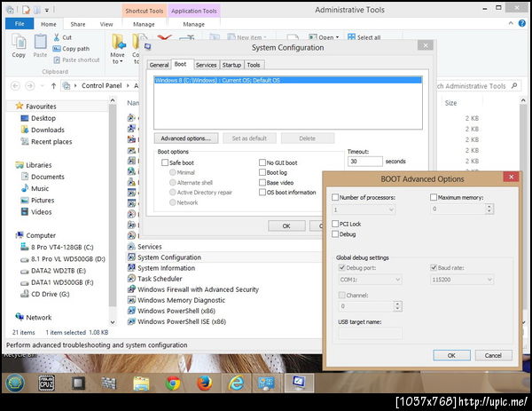Click the Select all icon in the ribbon
Viewport: 532px width, 411px height.
click(351, 37)
